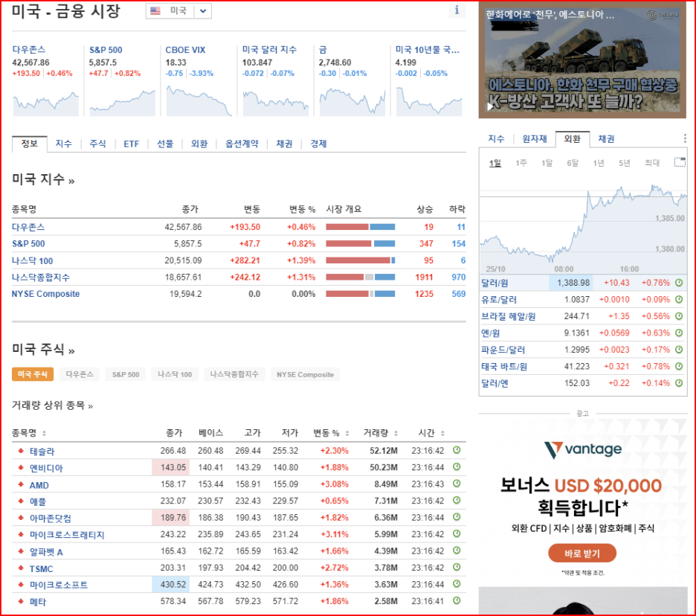This screenshot has width=696, height=616.
Task: Open the 경제 tab
Action: pyautogui.click(x=318, y=144)
